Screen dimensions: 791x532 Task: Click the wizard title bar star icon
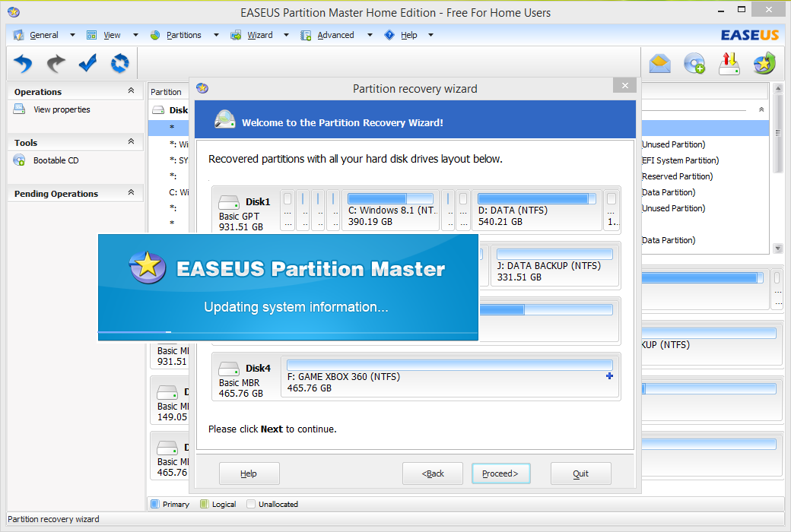202,88
